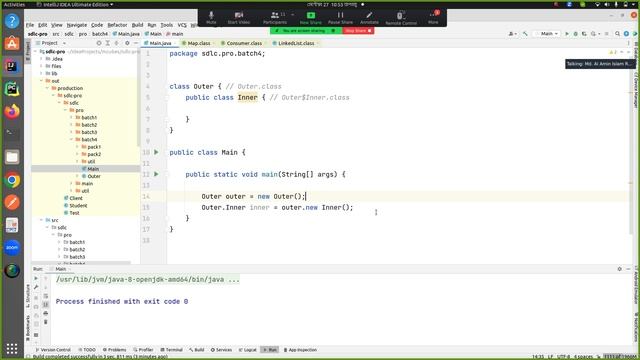Click run gutter icon beside class Main
This screenshot has width=640, height=360.
(x=156, y=152)
